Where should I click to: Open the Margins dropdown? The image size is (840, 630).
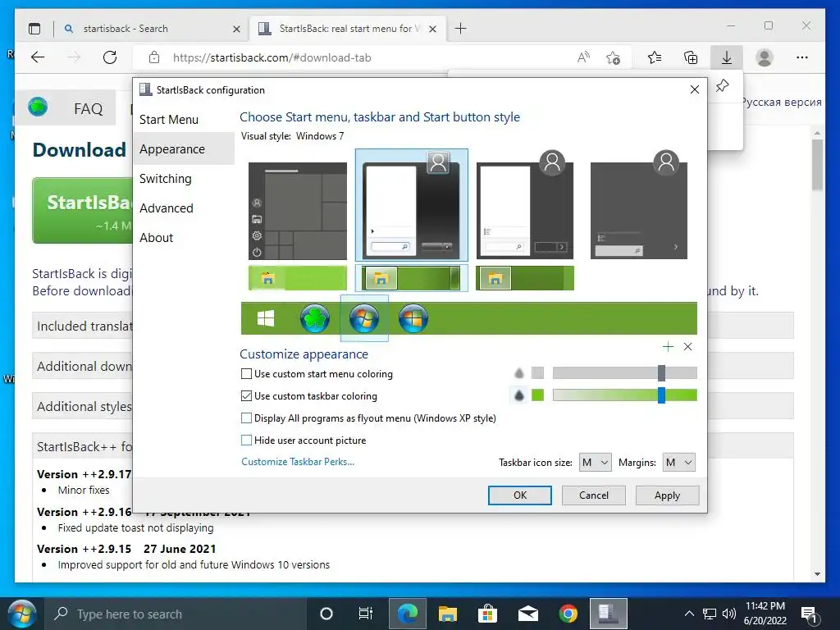678,463
